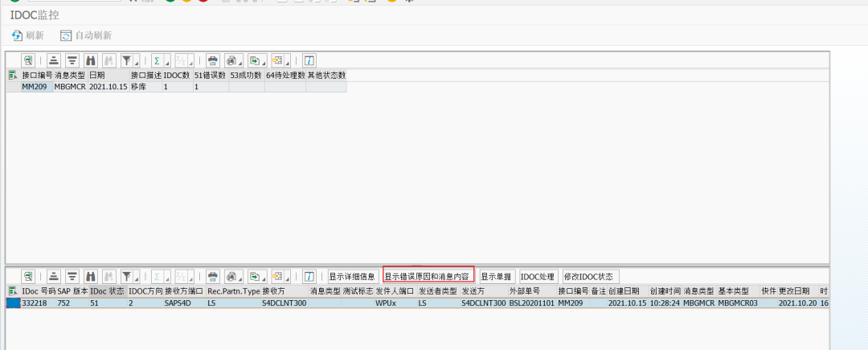Click 发件人端口 column header
This screenshot has height=350, width=868.
(395, 290)
